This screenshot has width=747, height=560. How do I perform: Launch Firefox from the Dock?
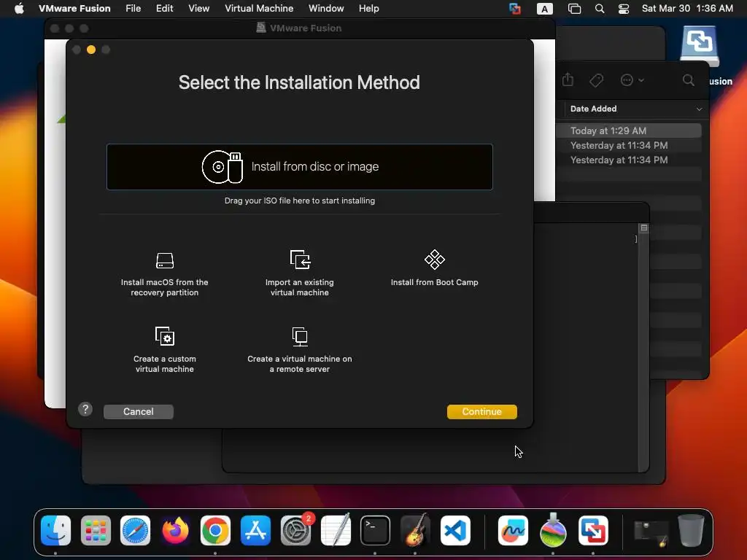click(175, 530)
